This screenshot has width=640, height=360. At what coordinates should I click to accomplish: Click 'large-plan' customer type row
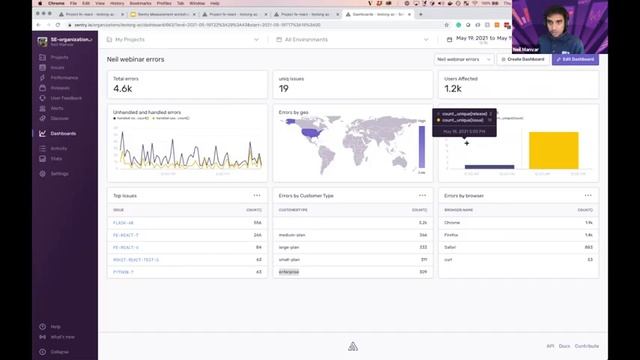[353, 247]
